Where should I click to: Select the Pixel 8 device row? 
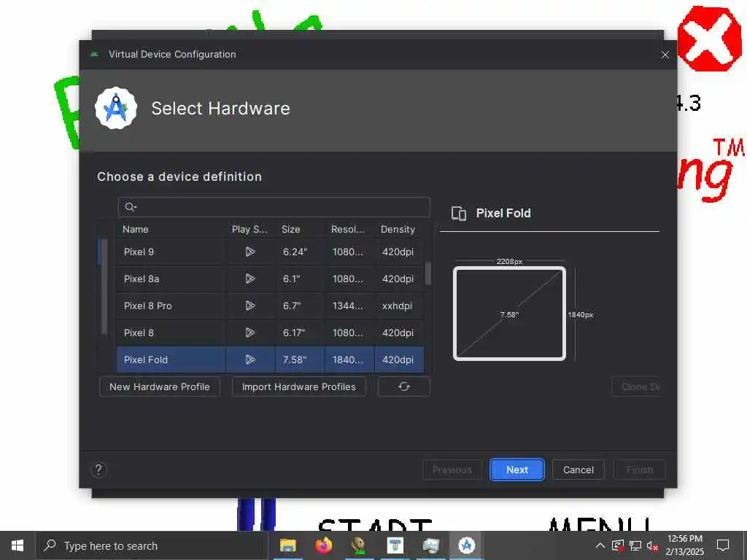(x=270, y=332)
